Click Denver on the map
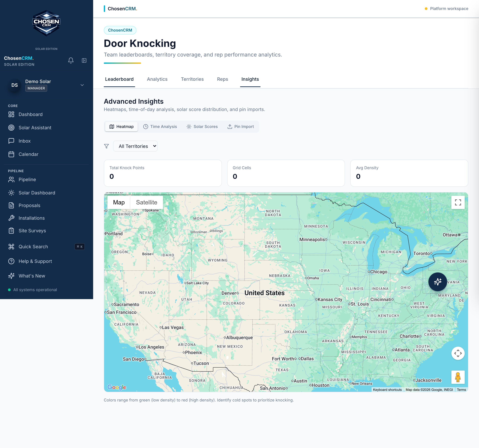479x448 pixels. point(230,293)
